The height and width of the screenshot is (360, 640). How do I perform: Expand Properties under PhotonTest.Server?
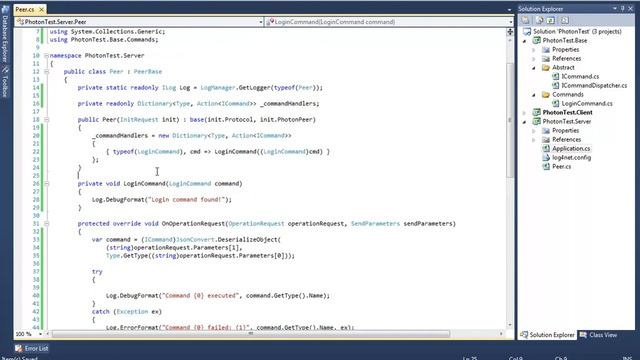[534, 131]
